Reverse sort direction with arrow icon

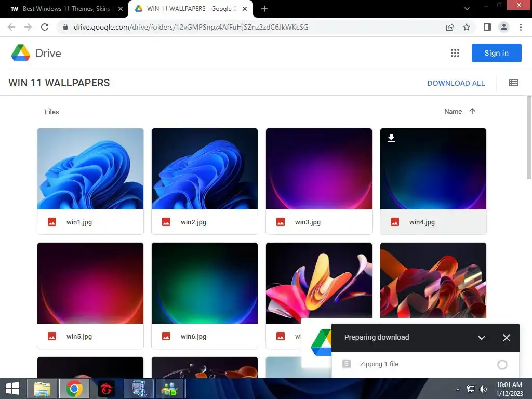click(x=472, y=111)
